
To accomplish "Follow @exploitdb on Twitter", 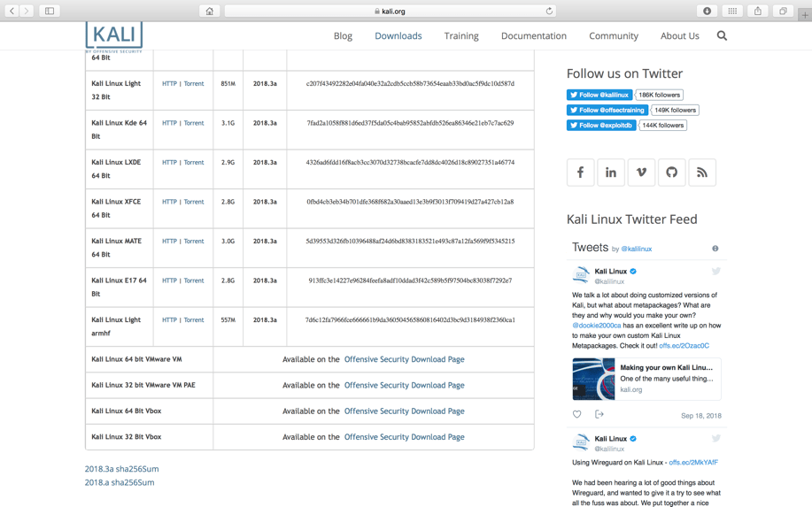I will coord(601,126).
